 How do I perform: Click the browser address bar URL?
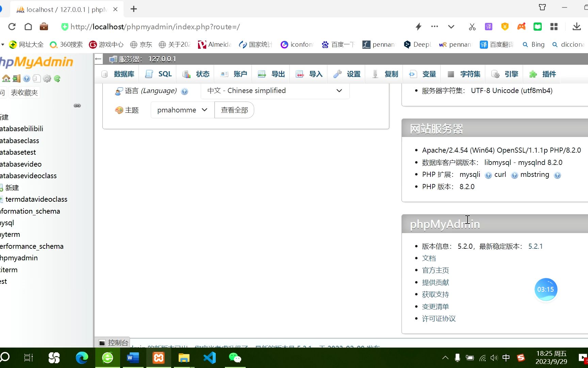pos(155,27)
